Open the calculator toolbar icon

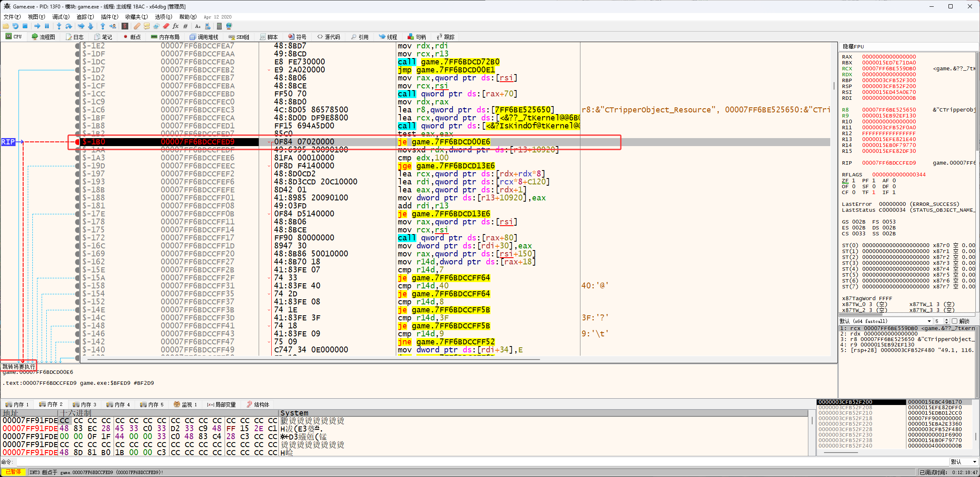pos(220,26)
